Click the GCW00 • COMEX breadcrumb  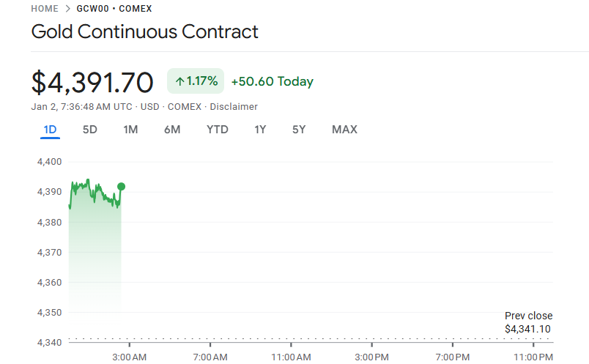coord(114,9)
